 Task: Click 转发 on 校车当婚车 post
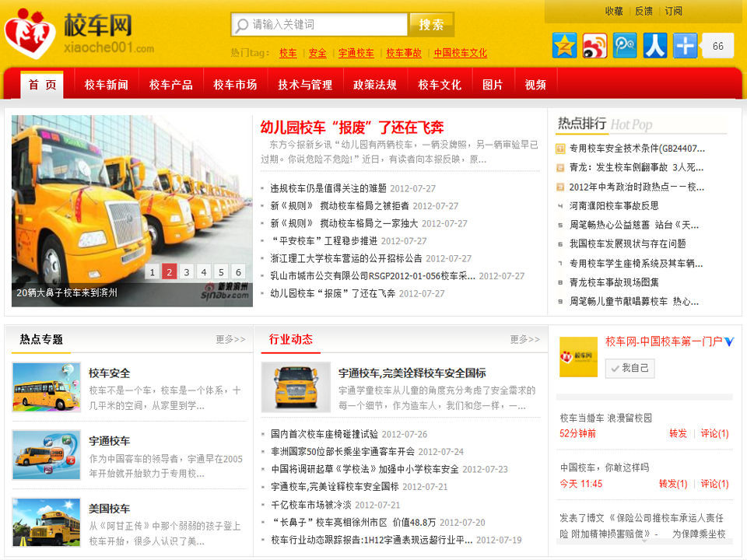(x=678, y=433)
